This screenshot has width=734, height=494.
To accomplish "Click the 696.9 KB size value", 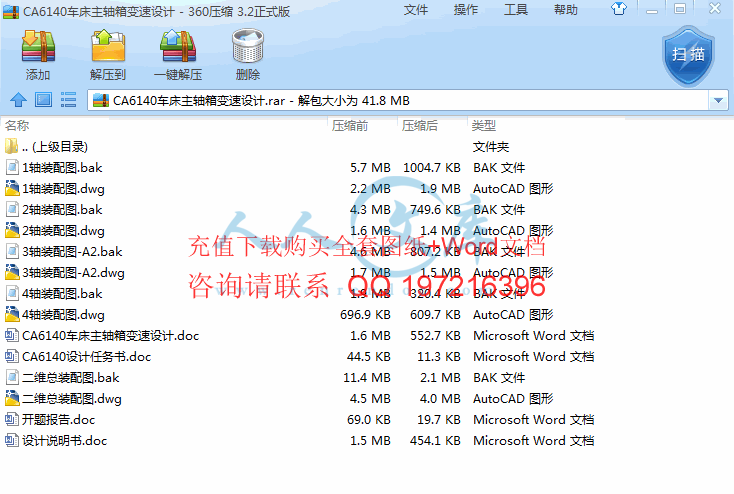I will 365,315.
